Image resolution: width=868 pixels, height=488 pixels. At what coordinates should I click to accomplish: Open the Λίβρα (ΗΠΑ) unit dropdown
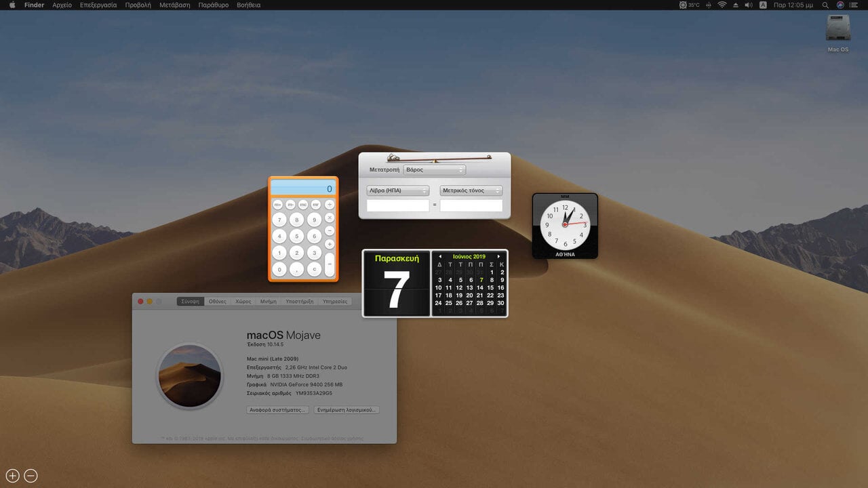coord(398,190)
